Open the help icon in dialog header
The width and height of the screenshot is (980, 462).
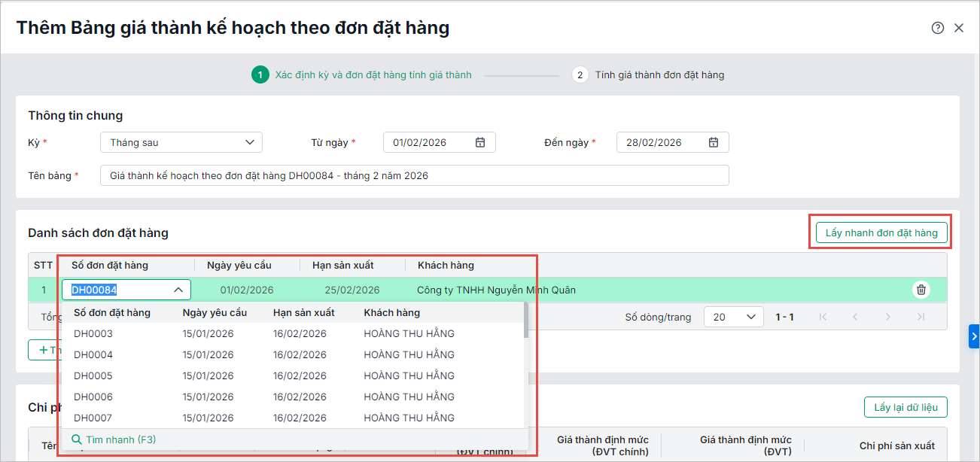(937, 28)
